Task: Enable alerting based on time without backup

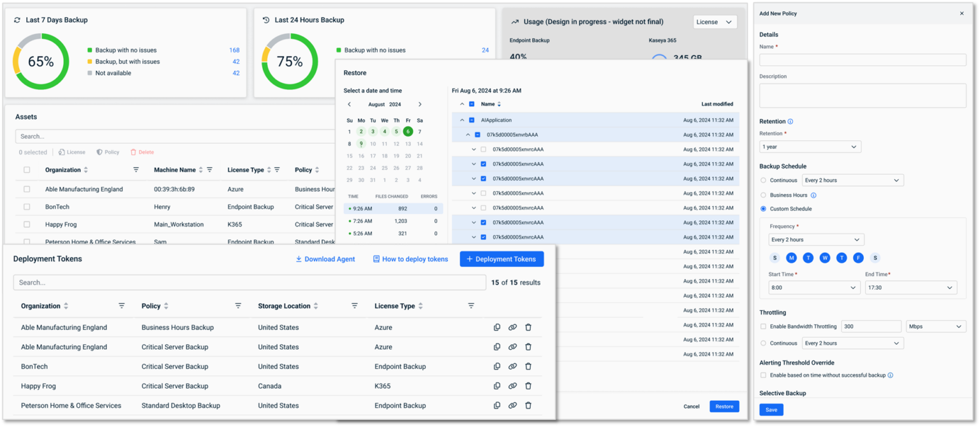Action: point(763,375)
